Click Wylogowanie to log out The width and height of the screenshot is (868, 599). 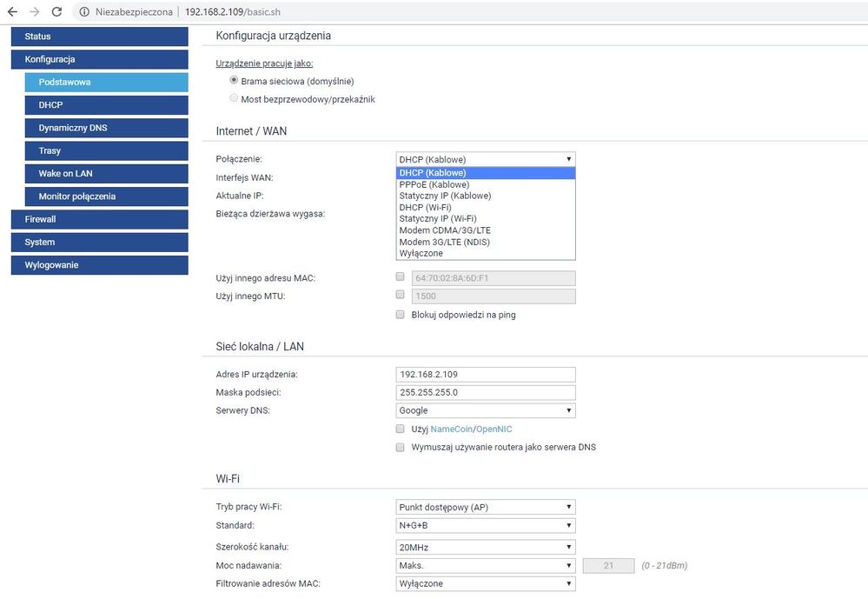click(x=99, y=265)
